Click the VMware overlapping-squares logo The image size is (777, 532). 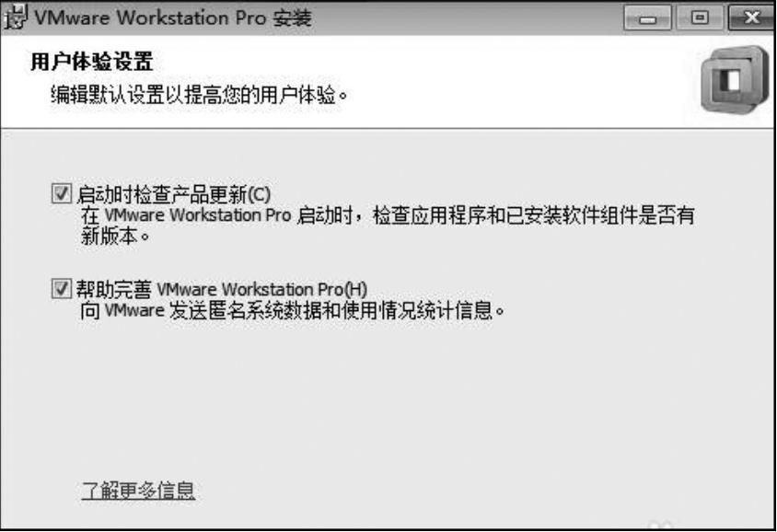[x=735, y=80]
